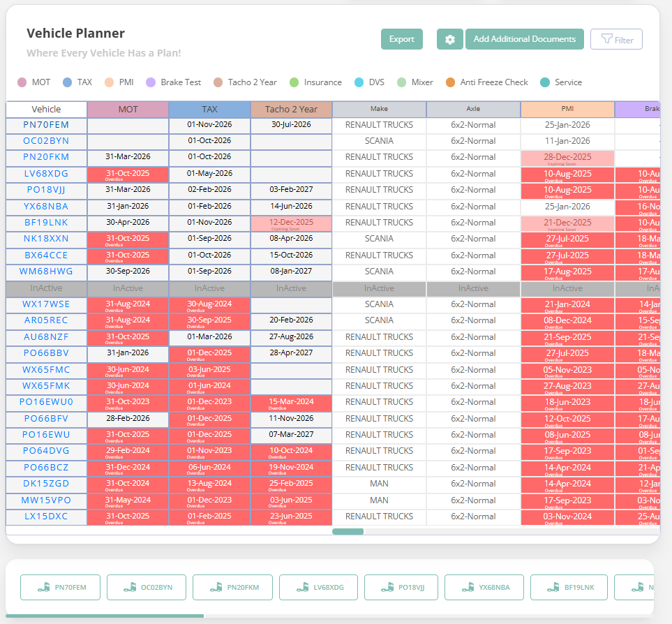The image size is (672, 624).
Task: Click the blue TAX legend dot
Action: click(x=68, y=82)
